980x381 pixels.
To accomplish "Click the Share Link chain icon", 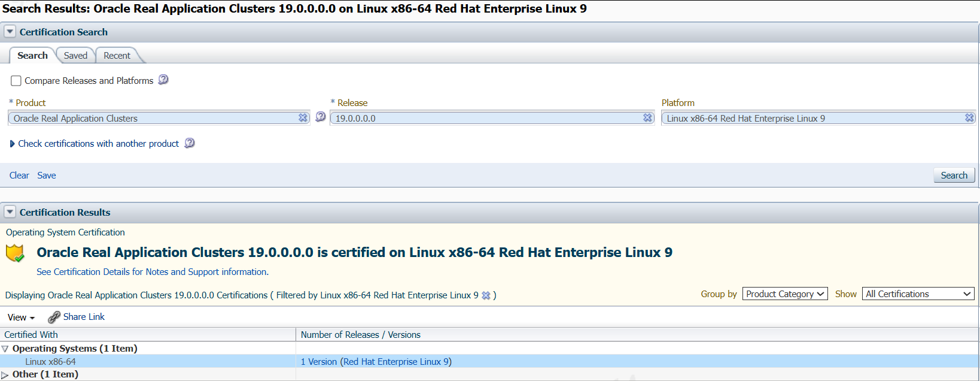I will pos(54,317).
